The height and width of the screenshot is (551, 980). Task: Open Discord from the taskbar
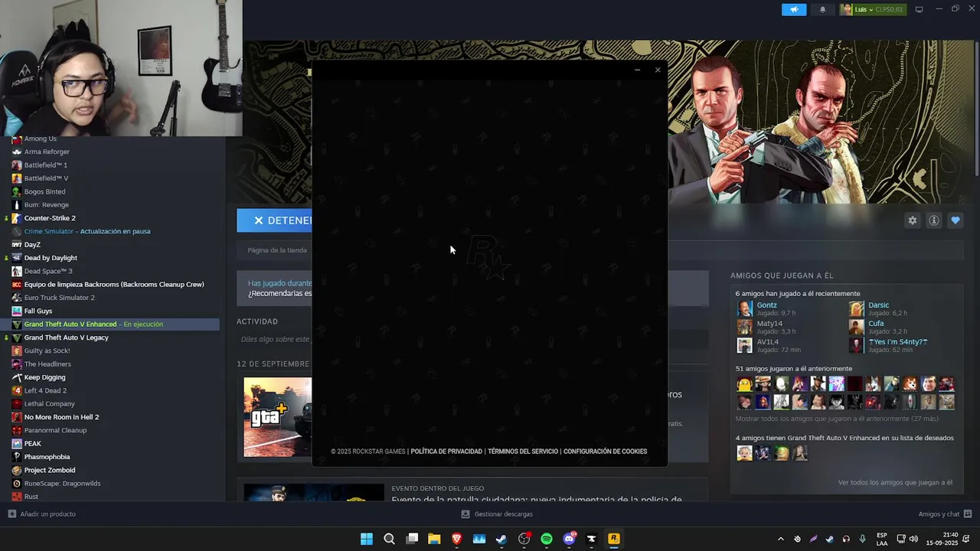pyautogui.click(x=570, y=539)
